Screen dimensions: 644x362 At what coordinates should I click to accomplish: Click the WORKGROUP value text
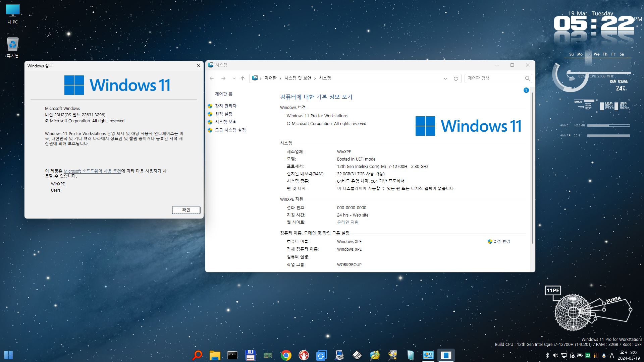click(x=349, y=265)
